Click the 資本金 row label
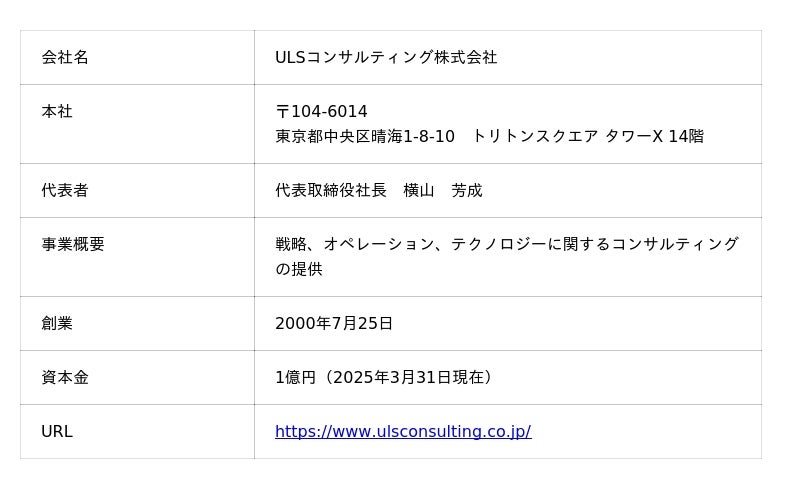Screen dimensions: 800x489 pos(65,378)
